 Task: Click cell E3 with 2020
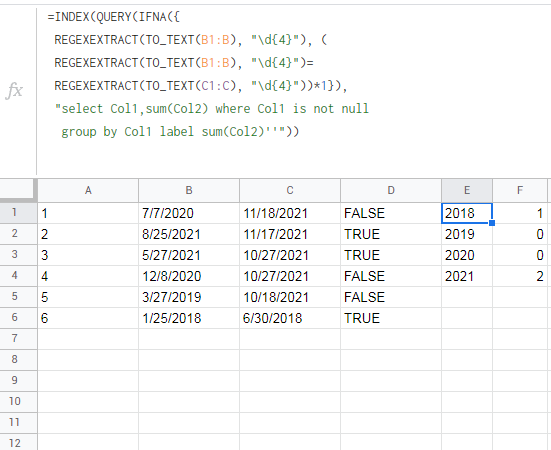click(x=467, y=255)
